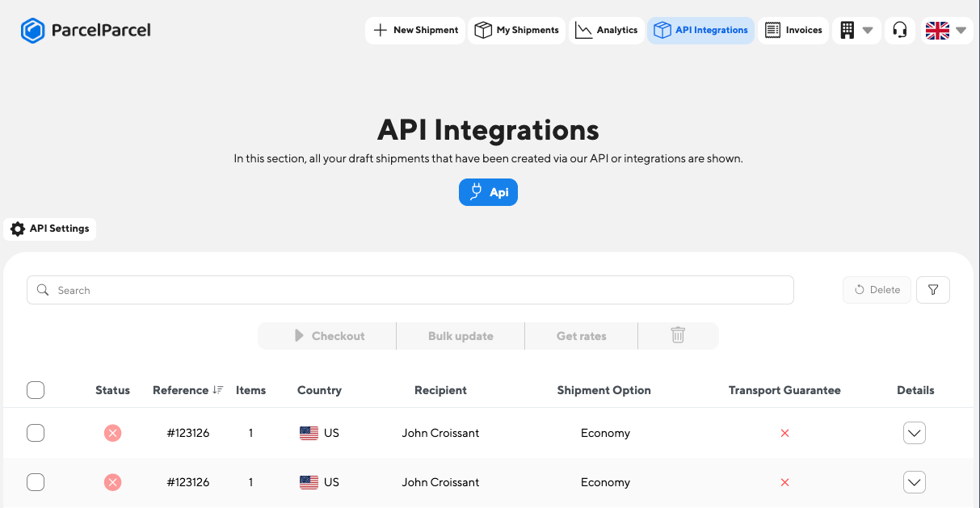
Task: Select the API Integrations tab
Action: pyautogui.click(x=700, y=31)
